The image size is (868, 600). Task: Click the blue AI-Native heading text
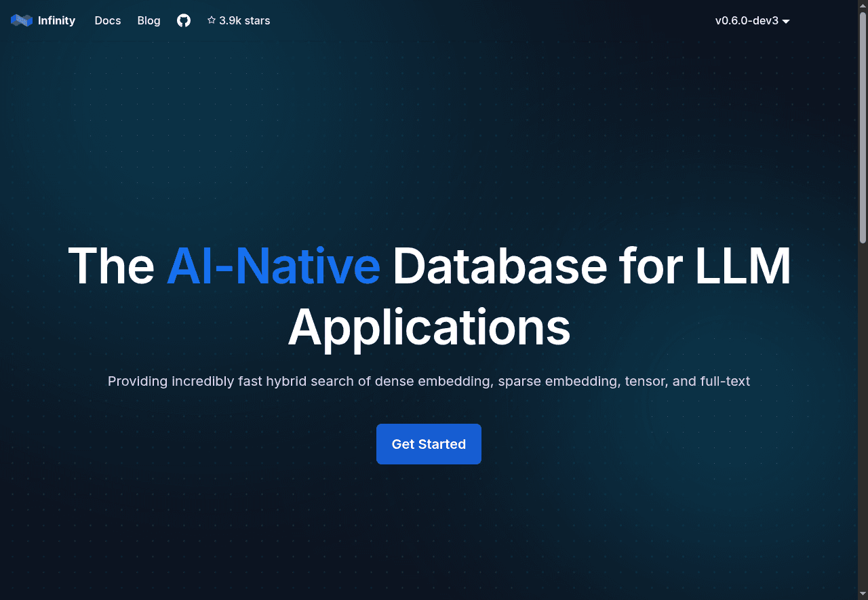tap(273, 266)
